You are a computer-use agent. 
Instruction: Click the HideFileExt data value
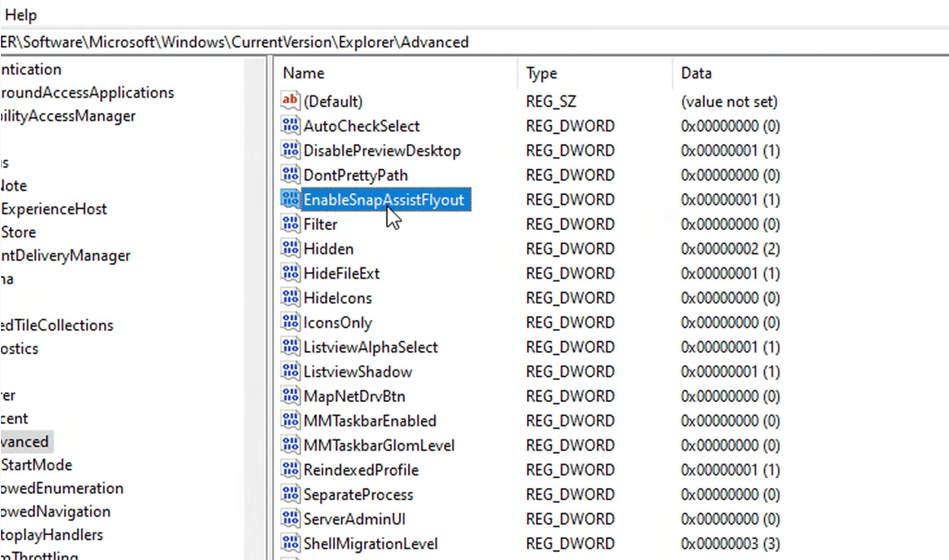pos(730,274)
